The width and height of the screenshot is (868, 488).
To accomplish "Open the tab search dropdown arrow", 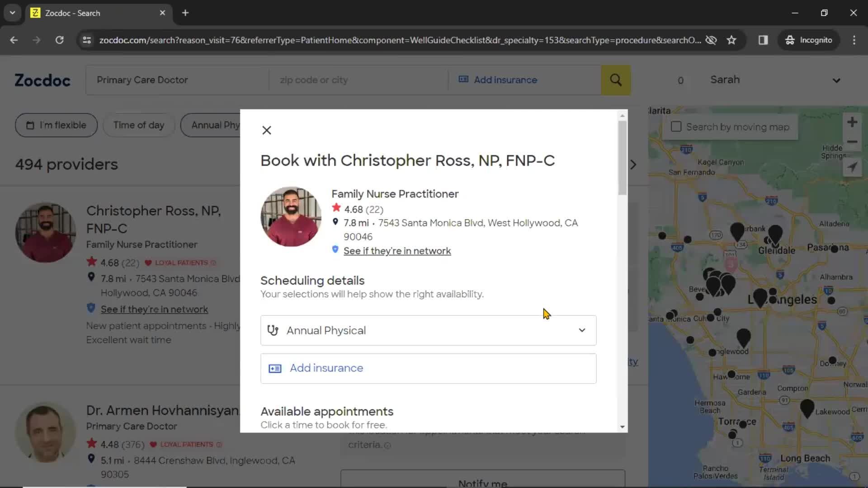I will click(x=12, y=13).
